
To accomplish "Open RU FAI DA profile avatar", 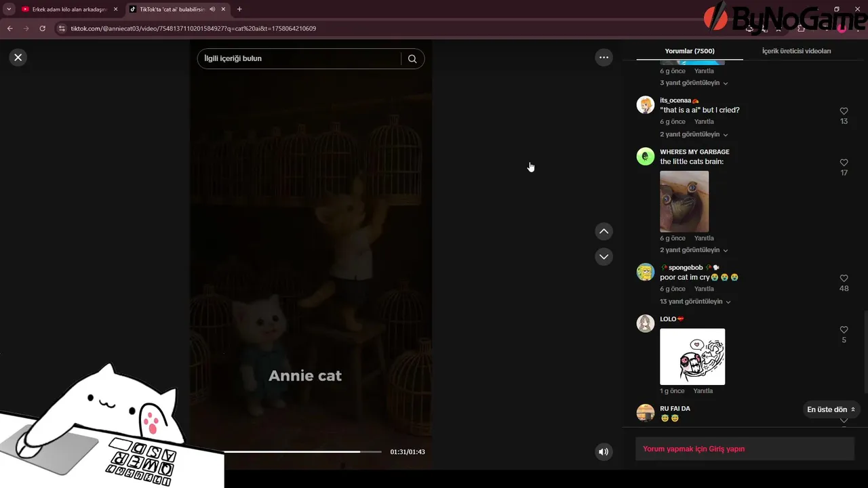I will (646, 413).
